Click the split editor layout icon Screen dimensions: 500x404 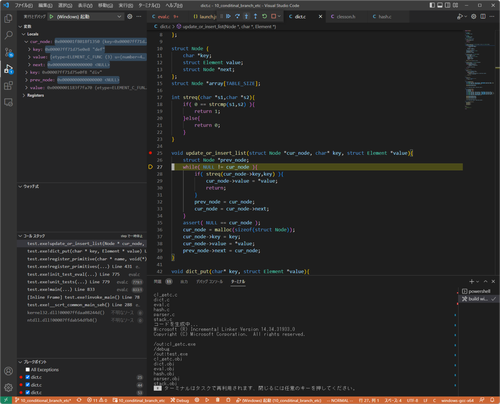click(483, 16)
